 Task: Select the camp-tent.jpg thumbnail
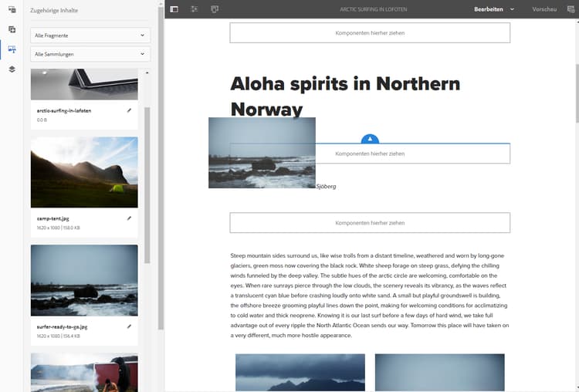click(84, 172)
